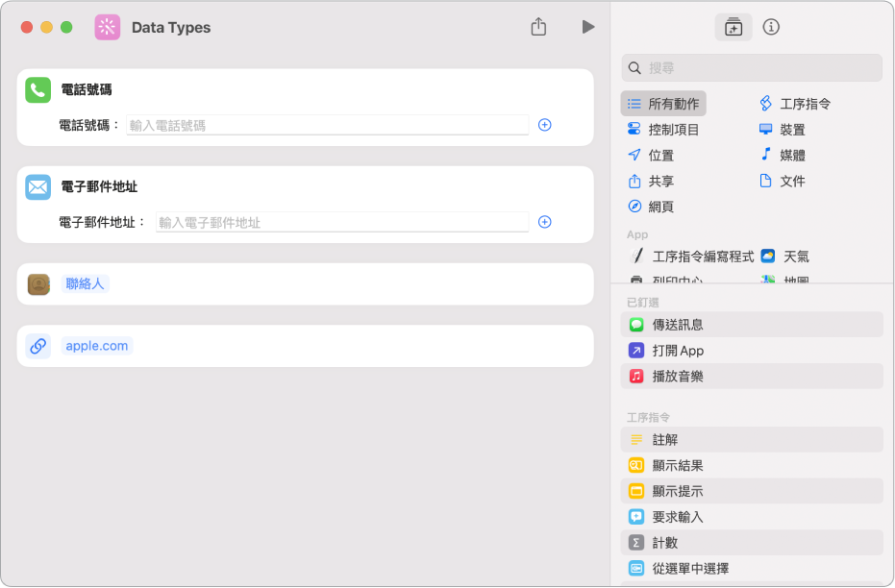
Task: Select the 控制項目 category
Action: point(663,130)
